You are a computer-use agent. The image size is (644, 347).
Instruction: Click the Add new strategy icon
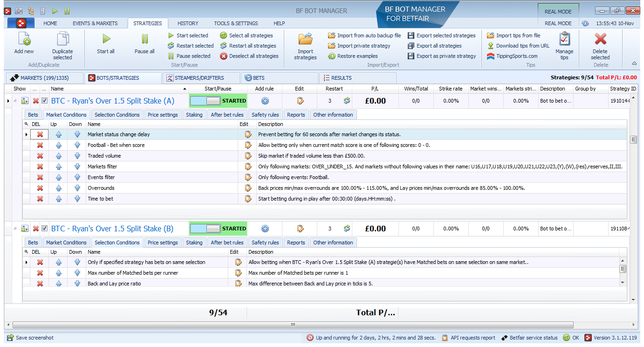[24, 39]
